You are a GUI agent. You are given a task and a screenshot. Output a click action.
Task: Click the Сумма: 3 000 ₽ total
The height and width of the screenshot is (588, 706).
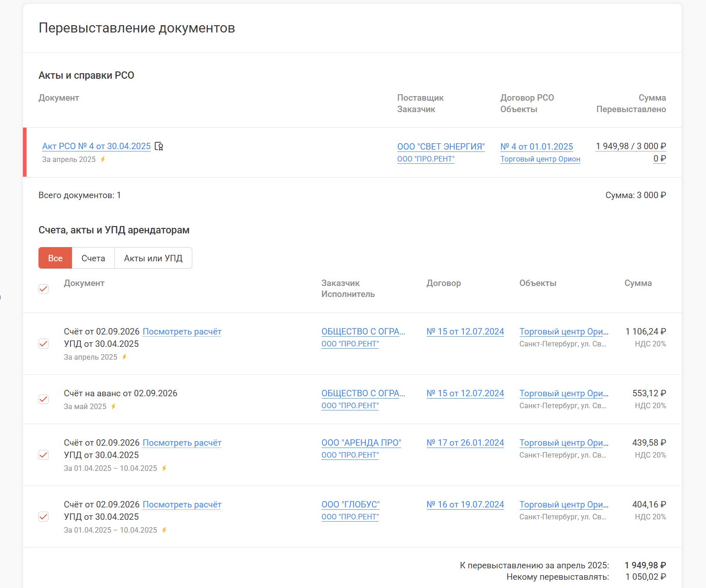point(636,195)
